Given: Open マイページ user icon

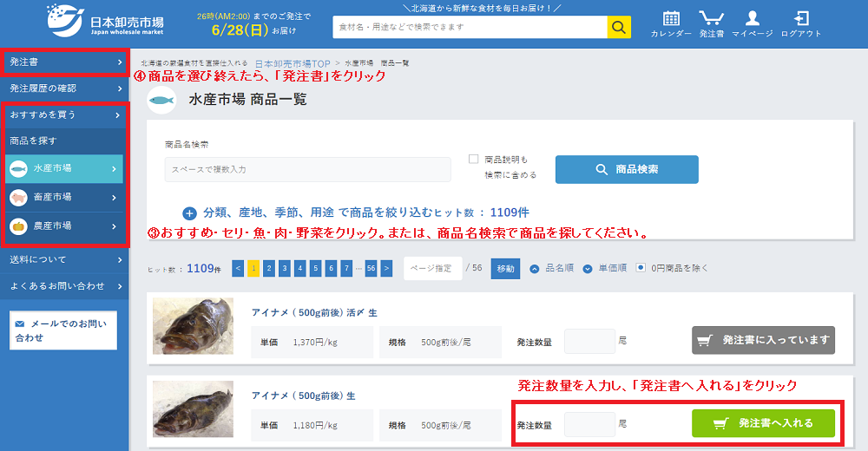Looking at the screenshot, I should coord(753,23).
